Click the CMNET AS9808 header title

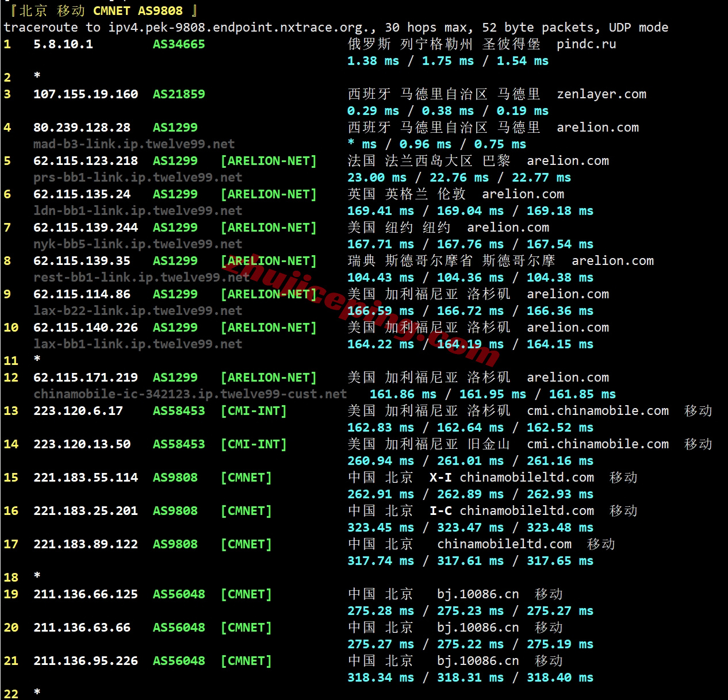(137, 11)
